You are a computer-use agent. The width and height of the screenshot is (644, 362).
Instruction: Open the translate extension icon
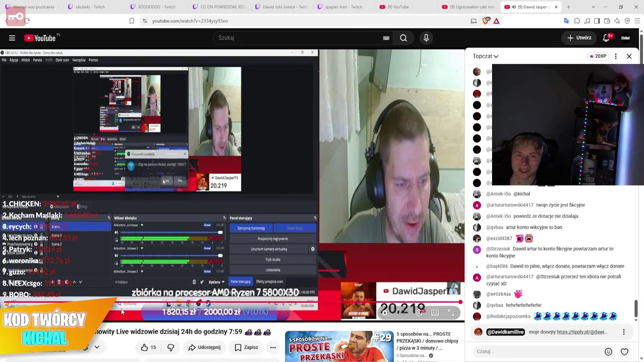567,21
